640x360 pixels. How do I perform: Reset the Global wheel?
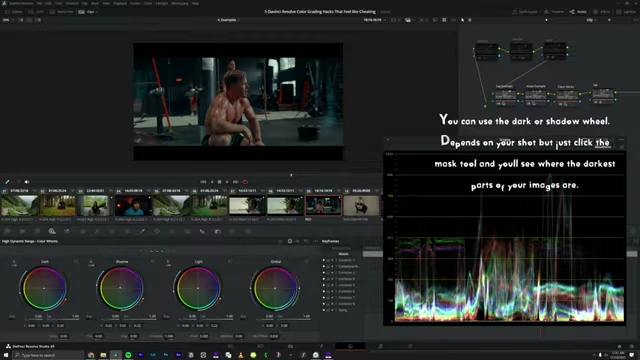[307, 262]
